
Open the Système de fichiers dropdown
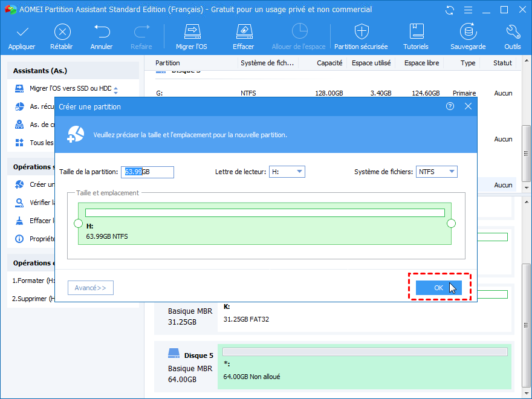tap(436, 172)
